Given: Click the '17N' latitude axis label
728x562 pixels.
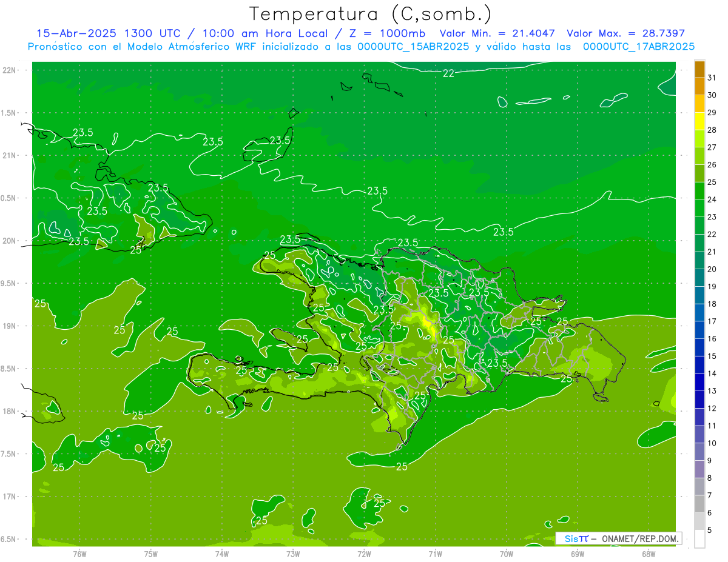Looking at the screenshot, I should (x=9, y=497).
